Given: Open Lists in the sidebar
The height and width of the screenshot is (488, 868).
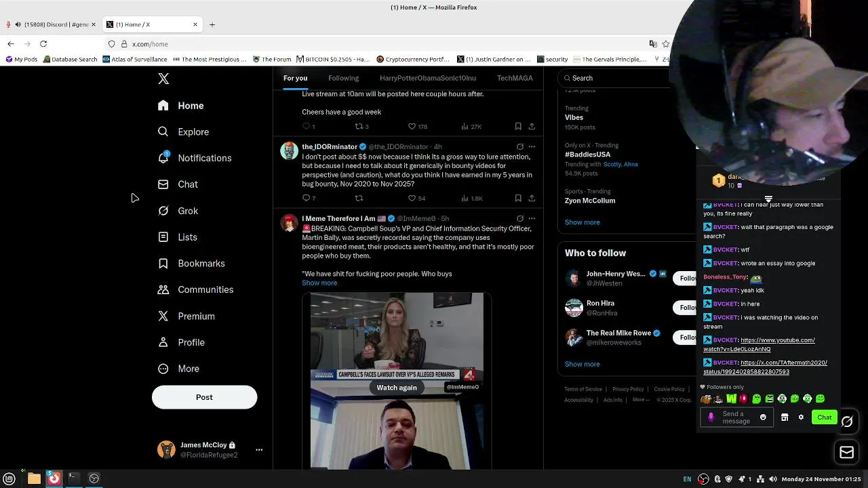Looking at the screenshot, I should 177,237.
